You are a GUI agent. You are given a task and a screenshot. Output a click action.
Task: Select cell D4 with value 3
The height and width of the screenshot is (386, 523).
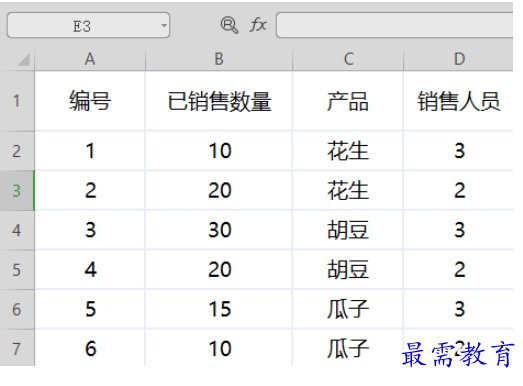(x=458, y=230)
